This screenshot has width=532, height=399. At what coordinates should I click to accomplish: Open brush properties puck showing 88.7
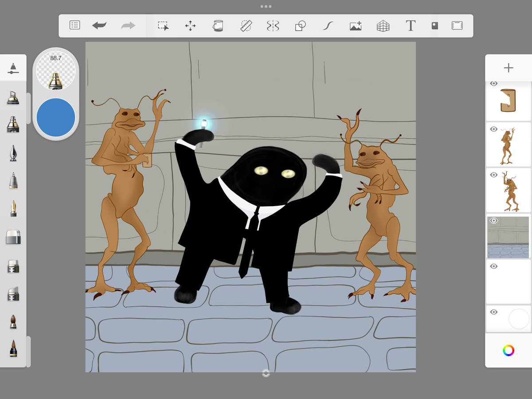click(56, 70)
